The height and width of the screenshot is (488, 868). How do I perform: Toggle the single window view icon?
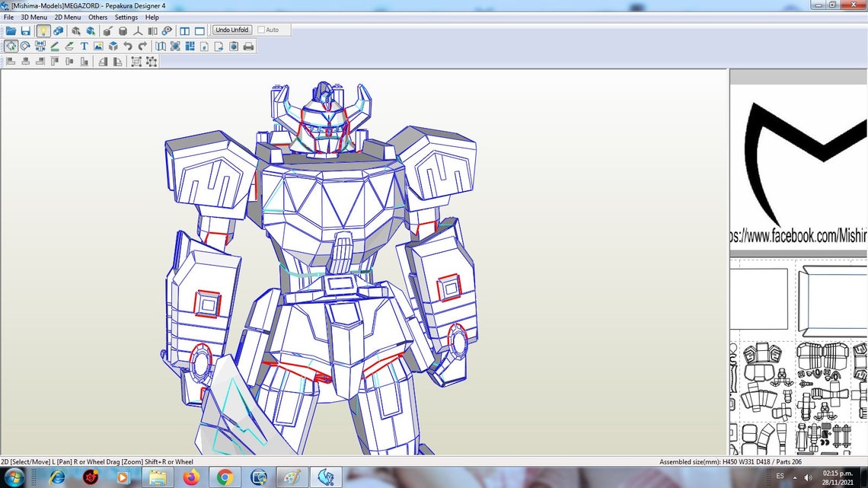tap(199, 30)
